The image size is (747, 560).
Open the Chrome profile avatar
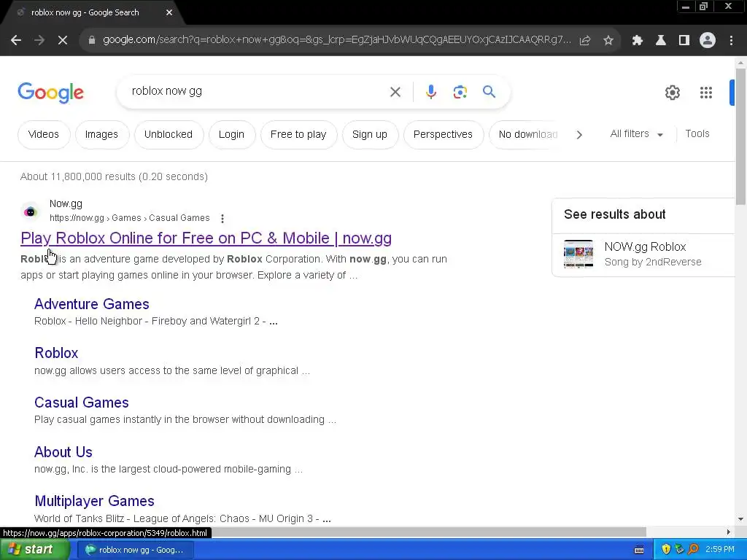(708, 41)
